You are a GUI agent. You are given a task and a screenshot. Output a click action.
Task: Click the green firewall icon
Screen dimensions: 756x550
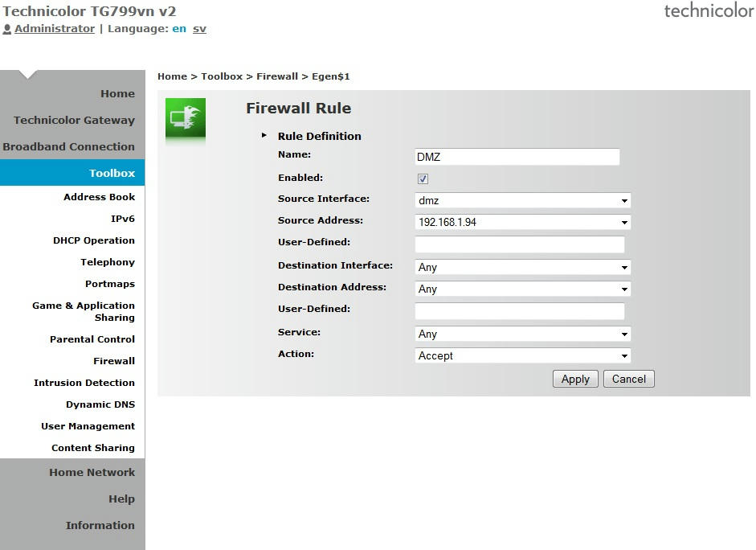(186, 118)
